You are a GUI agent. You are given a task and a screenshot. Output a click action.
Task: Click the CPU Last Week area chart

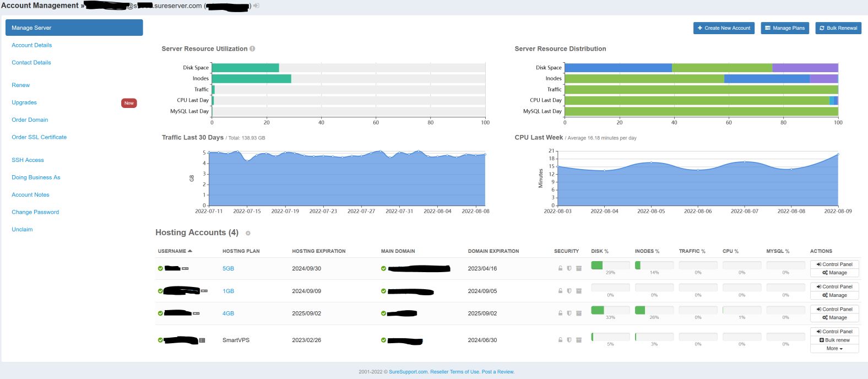tap(698, 179)
